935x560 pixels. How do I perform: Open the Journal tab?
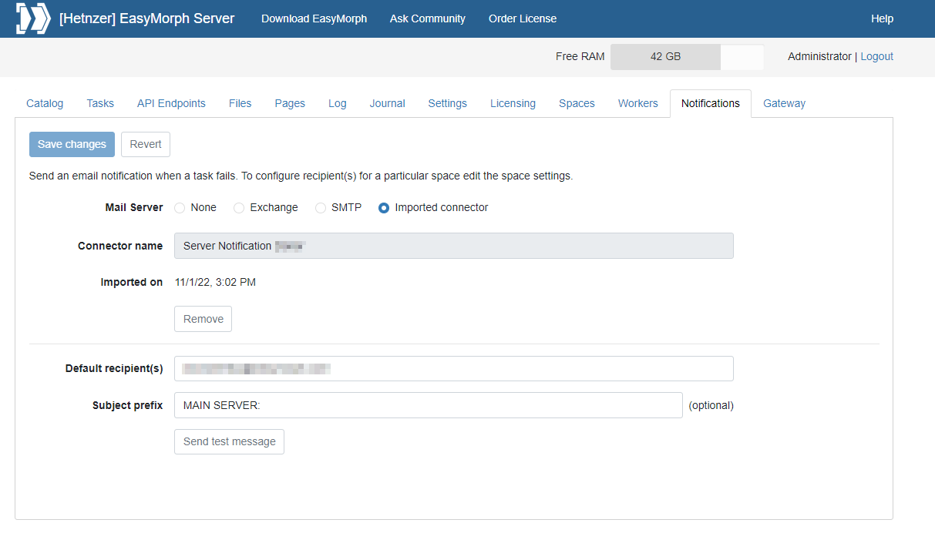pos(387,103)
